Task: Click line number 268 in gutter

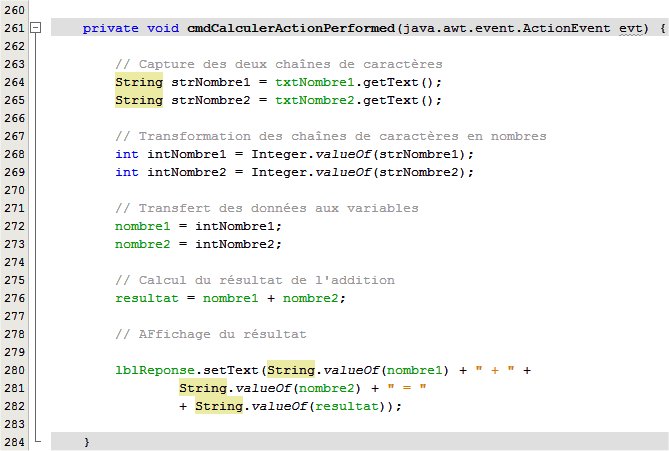Action: point(15,154)
